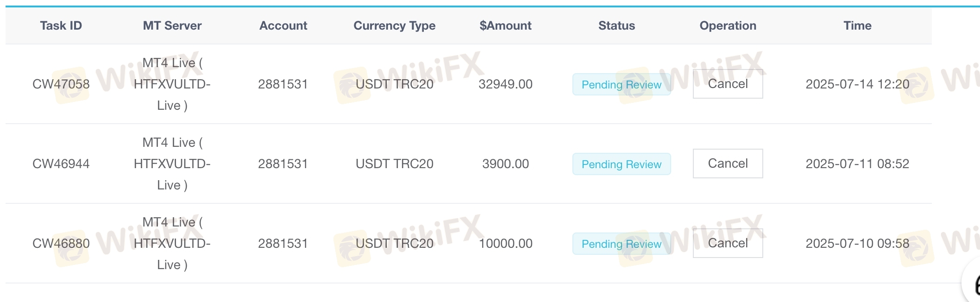Click the Currency Type column header
The image size is (980, 302).
[394, 25]
